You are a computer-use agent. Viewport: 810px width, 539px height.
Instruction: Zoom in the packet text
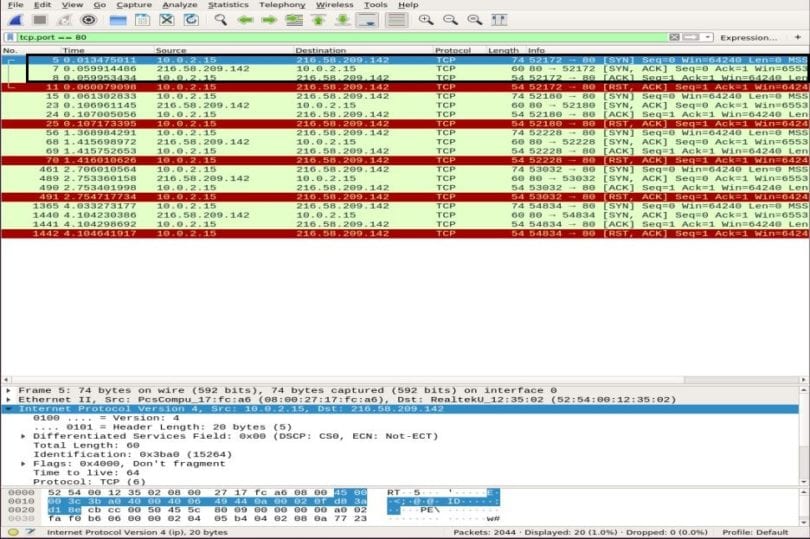tap(426, 20)
